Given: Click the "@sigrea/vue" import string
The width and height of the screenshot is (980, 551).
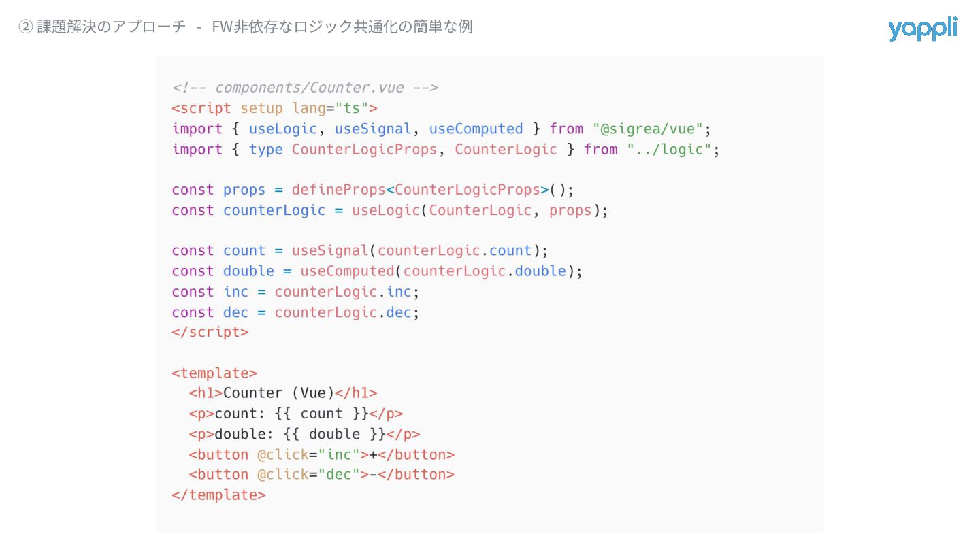Looking at the screenshot, I should [647, 129].
